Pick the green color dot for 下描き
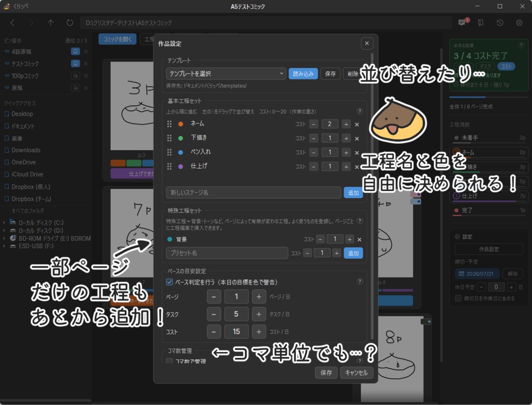The width and height of the screenshot is (532, 405). tap(181, 138)
